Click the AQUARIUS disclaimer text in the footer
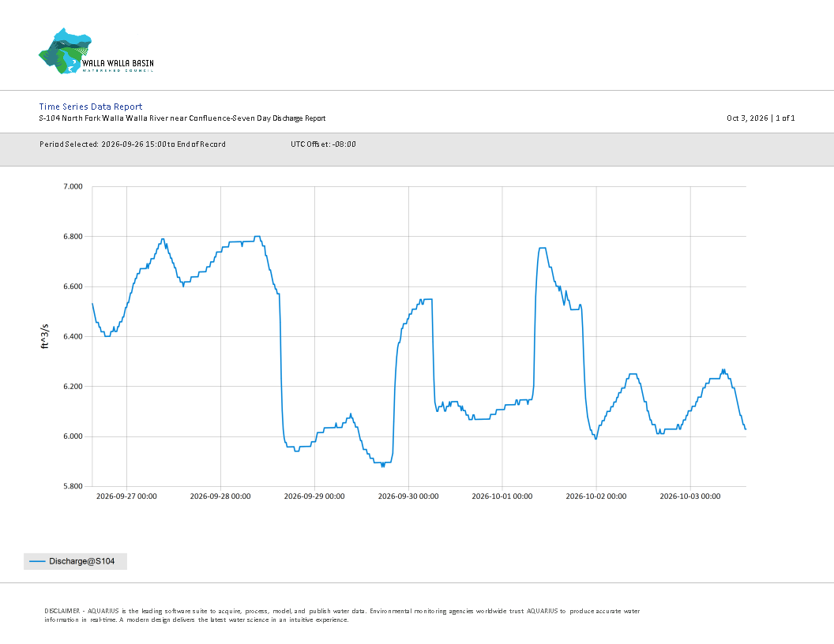The image size is (834, 644). 342,616
